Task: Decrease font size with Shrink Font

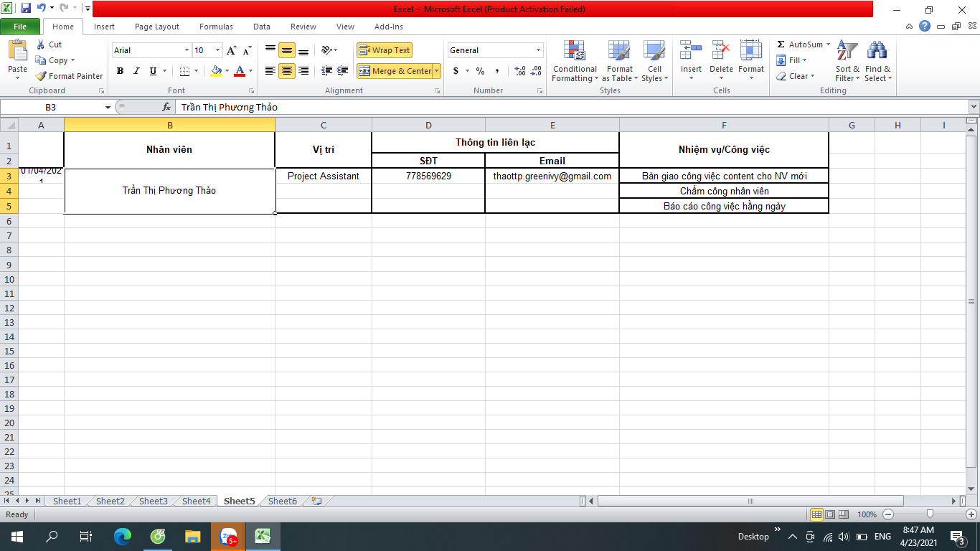Action: click(247, 50)
